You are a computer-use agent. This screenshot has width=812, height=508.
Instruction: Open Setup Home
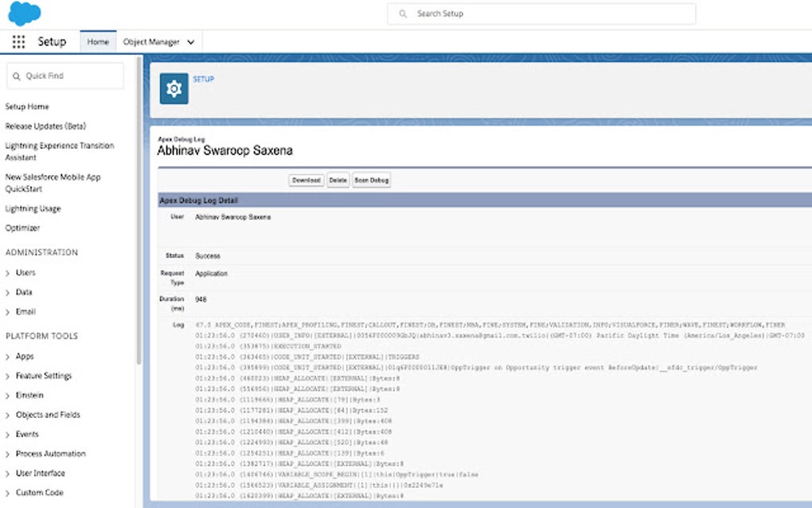pos(25,106)
